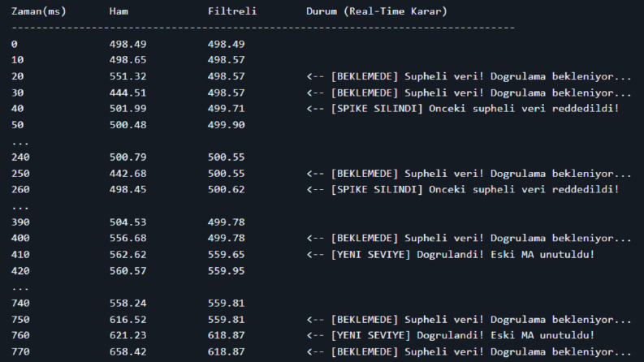This screenshot has width=644, height=362.
Task: Click the BEKLEMEDE message at time 20
Action: (469, 76)
